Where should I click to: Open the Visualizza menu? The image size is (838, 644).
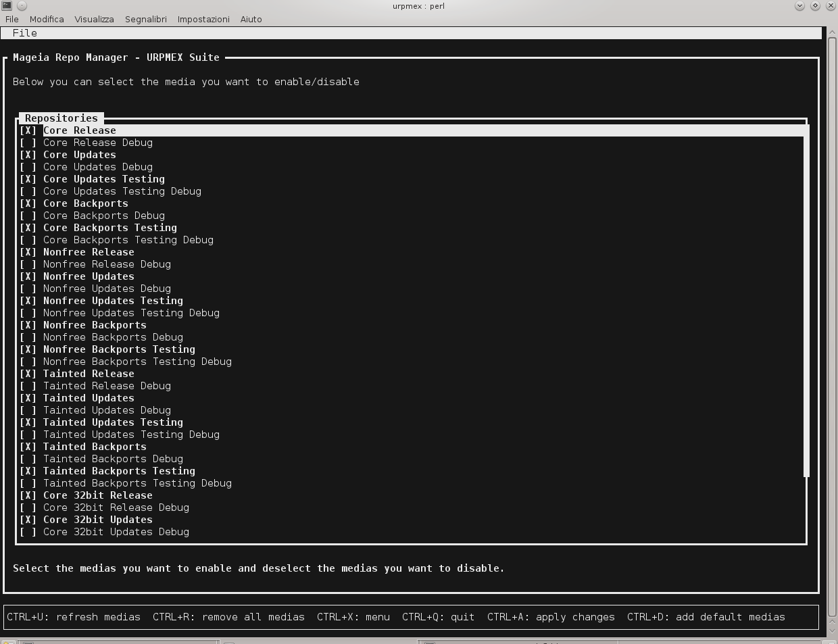[94, 19]
